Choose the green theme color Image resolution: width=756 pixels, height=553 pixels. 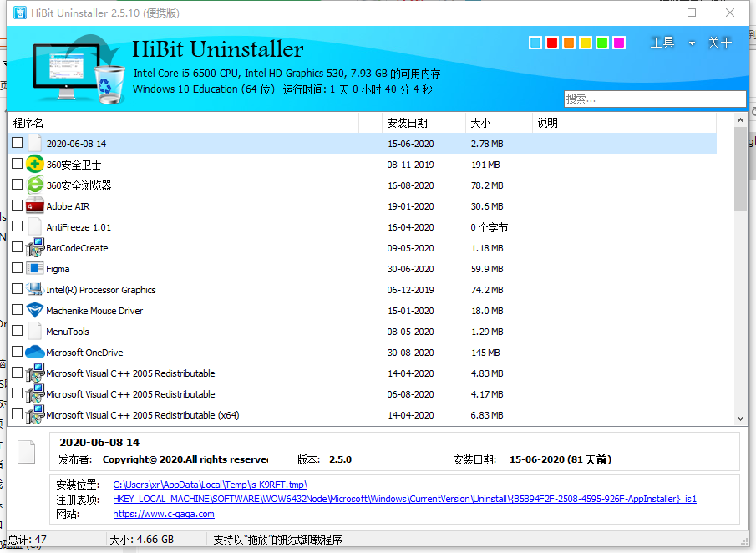(x=602, y=43)
